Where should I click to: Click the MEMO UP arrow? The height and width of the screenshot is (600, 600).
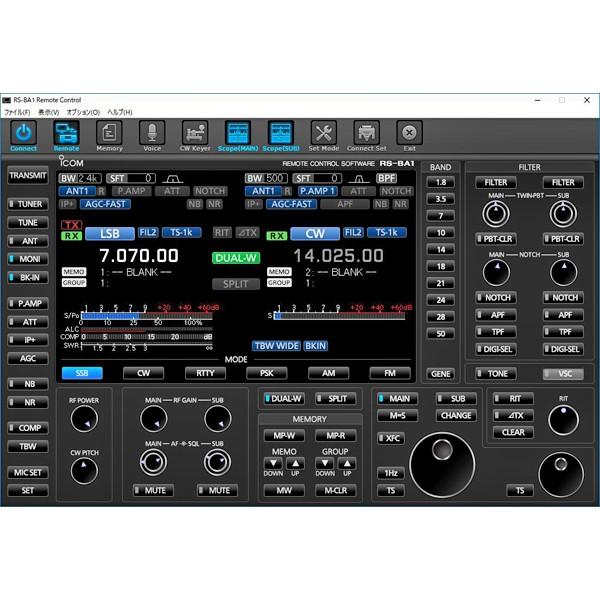tap(295, 463)
